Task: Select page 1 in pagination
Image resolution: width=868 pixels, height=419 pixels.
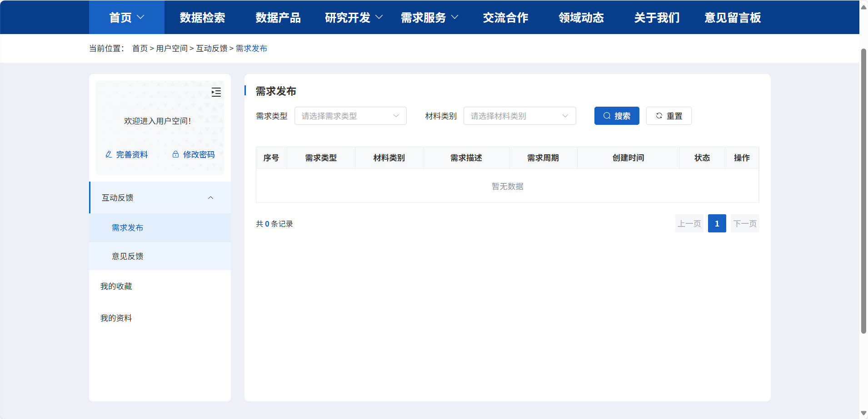Action: coord(717,223)
